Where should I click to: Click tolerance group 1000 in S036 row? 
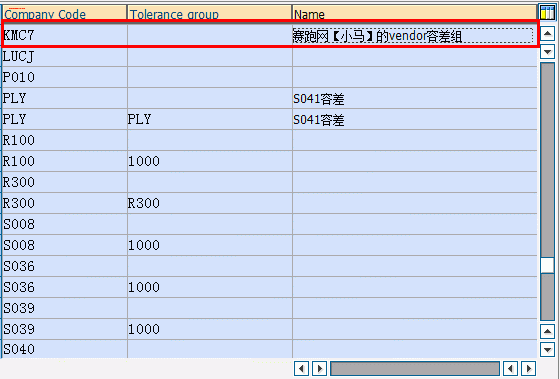[x=210, y=287]
